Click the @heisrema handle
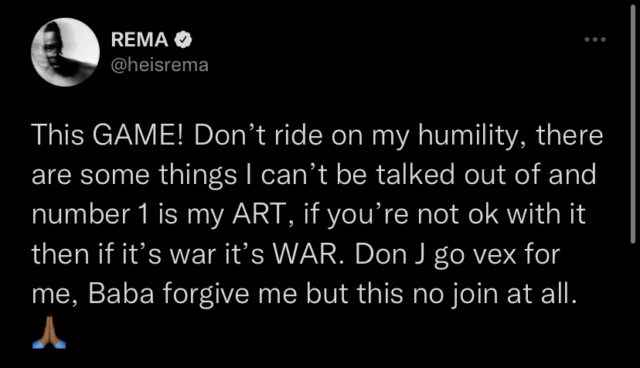This screenshot has width=640, height=368. (x=160, y=65)
